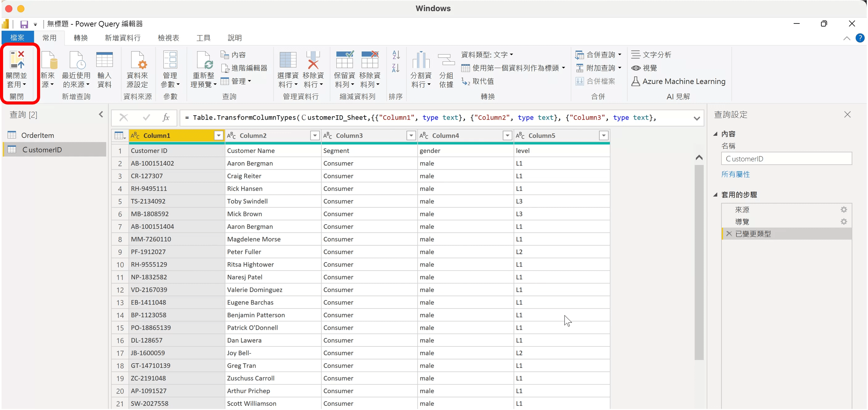Sort ascending with the A-Z icon
This screenshot has height=410, width=868.
click(x=396, y=54)
